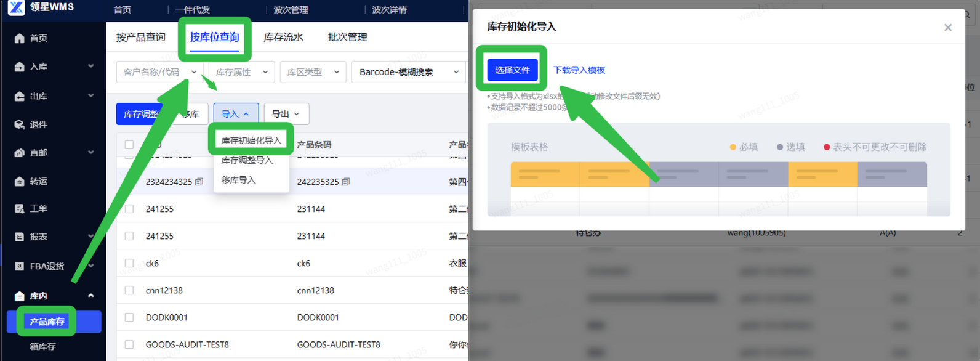980x361 pixels.
Task: Click the GOODS-AUDIT-TEST8 SKU cell
Action: tap(187, 344)
